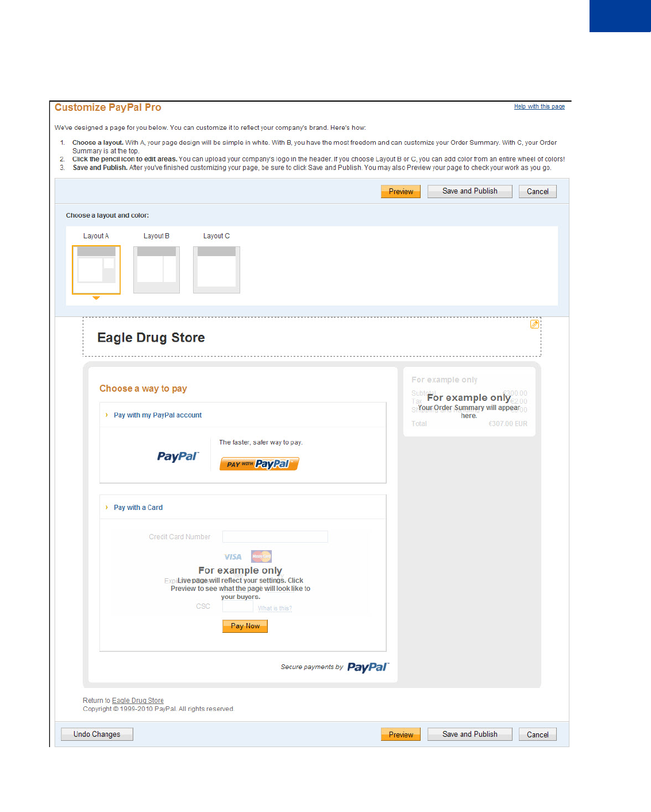Image resolution: width=651 pixels, height=812 pixels.
Task: Select Layout B thumbnail
Action: (x=156, y=270)
